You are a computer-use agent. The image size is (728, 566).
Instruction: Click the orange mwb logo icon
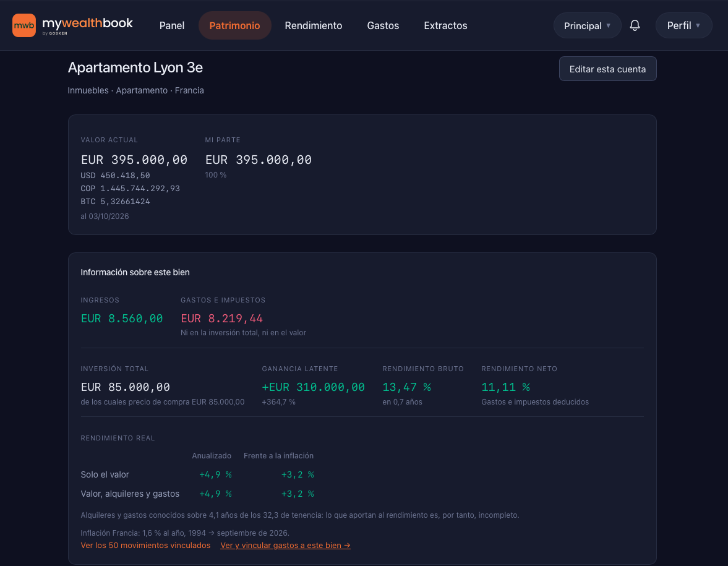pyautogui.click(x=24, y=25)
